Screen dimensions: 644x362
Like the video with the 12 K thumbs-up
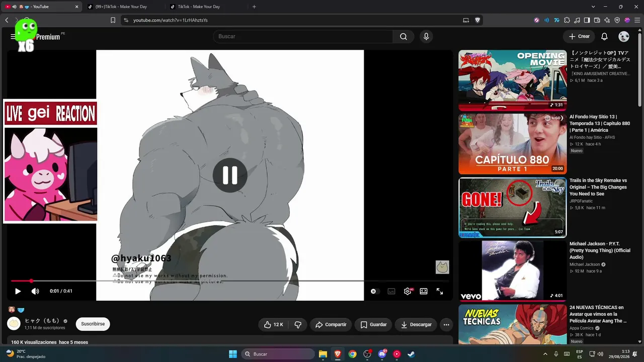[273, 325]
